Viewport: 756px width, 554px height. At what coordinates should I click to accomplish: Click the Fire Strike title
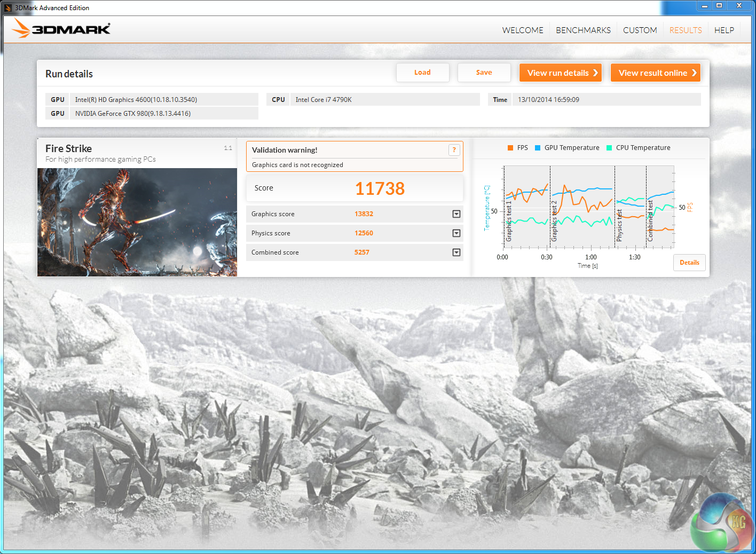tap(68, 148)
